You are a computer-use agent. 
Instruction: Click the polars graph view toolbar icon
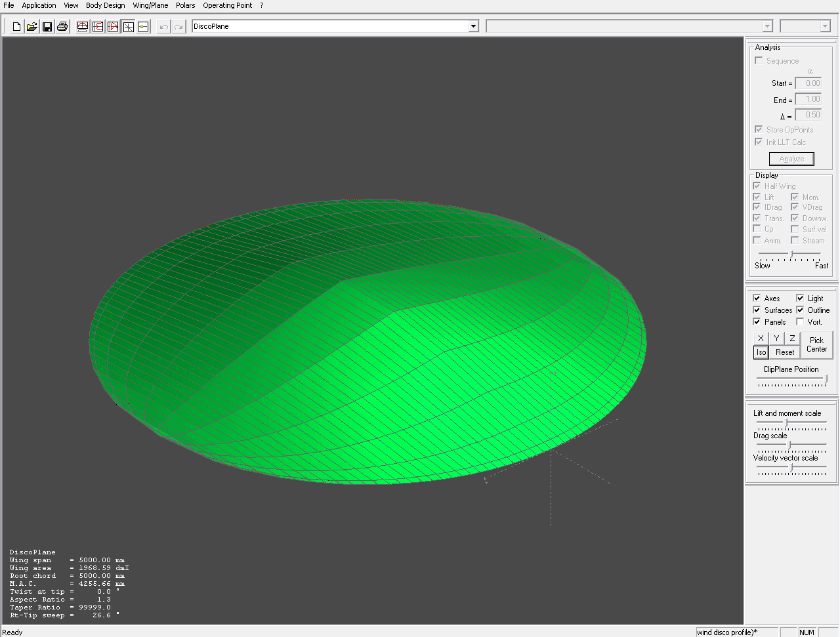pyautogui.click(x=98, y=27)
